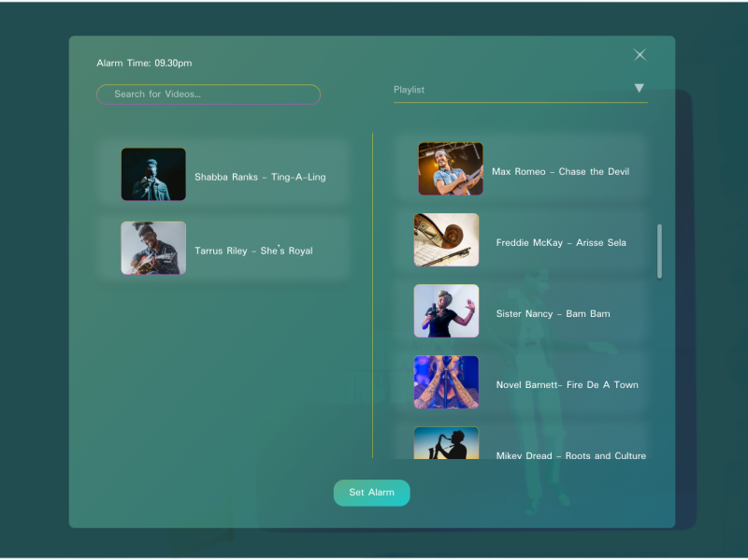Expand the Playlist selector arrow
The width and height of the screenshot is (748, 560).
(x=640, y=88)
